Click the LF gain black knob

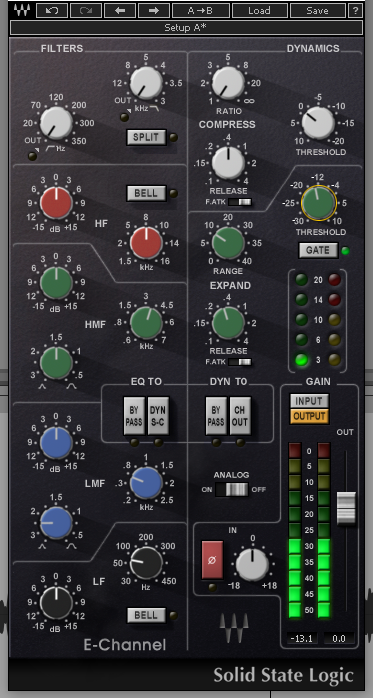point(56,603)
